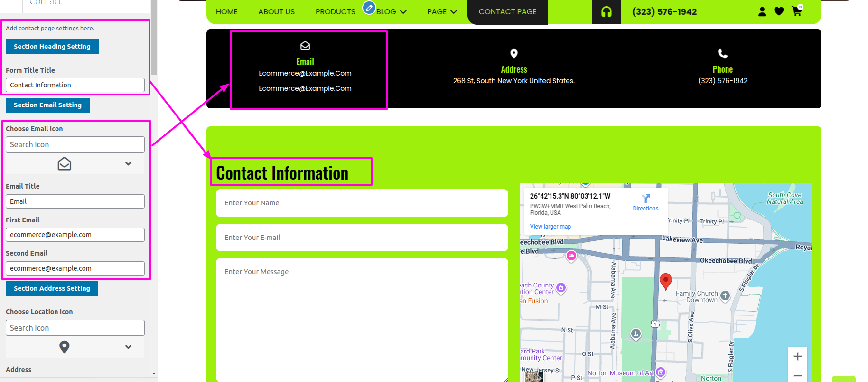Viewport: 868px width, 382px height.
Task: Click the Section Heading Setting button
Action: tap(52, 47)
